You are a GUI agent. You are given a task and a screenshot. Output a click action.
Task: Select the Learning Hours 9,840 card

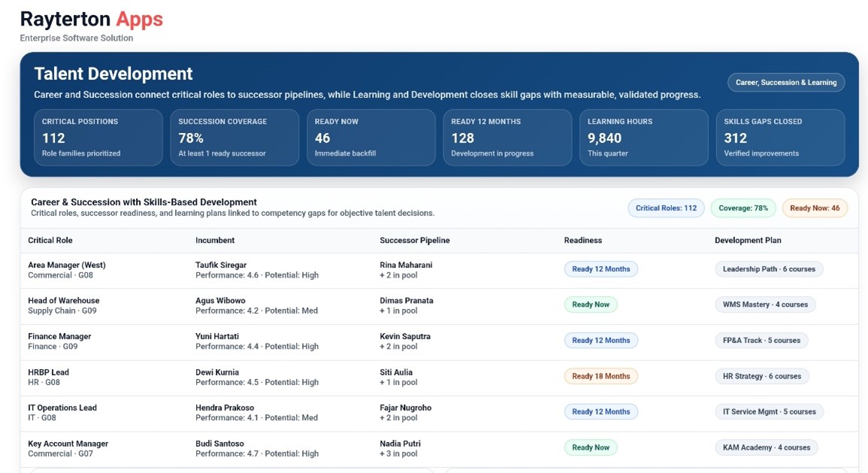643,138
